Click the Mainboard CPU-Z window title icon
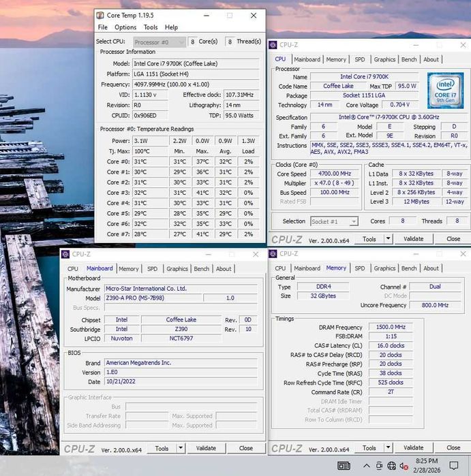The image size is (471, 476). pos(65,254)
